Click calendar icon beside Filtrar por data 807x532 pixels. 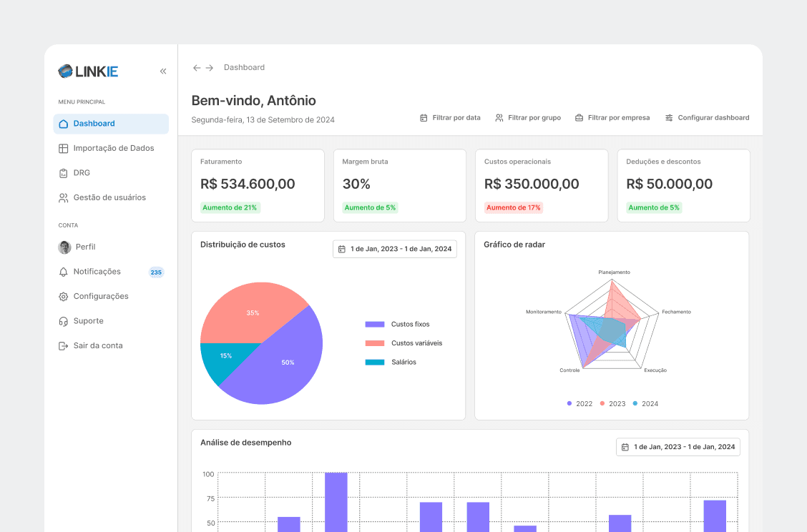pyautogui.click(x=424, y=118)
